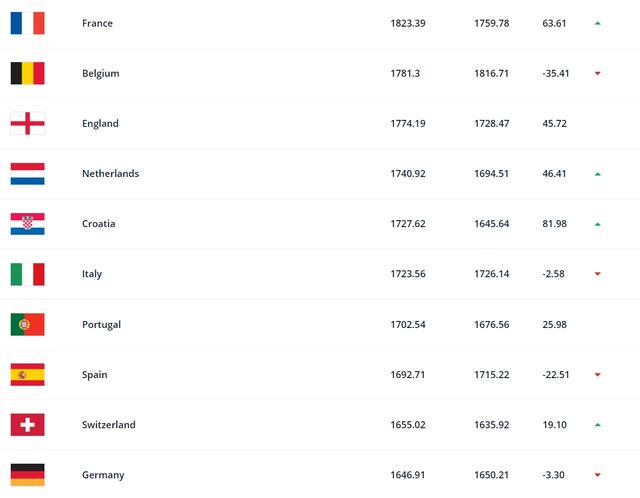This screenshot has height=498, width=640.
Task: Click the Switzerland flag icon
Action: coord(27,425)
